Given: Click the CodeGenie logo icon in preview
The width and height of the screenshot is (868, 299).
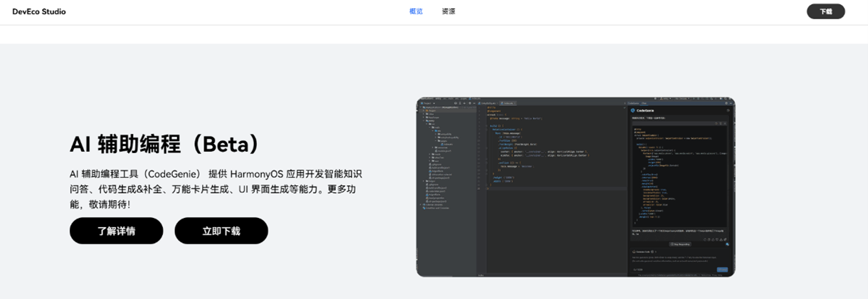Looking at the screenshot, I should pos(633,110).
